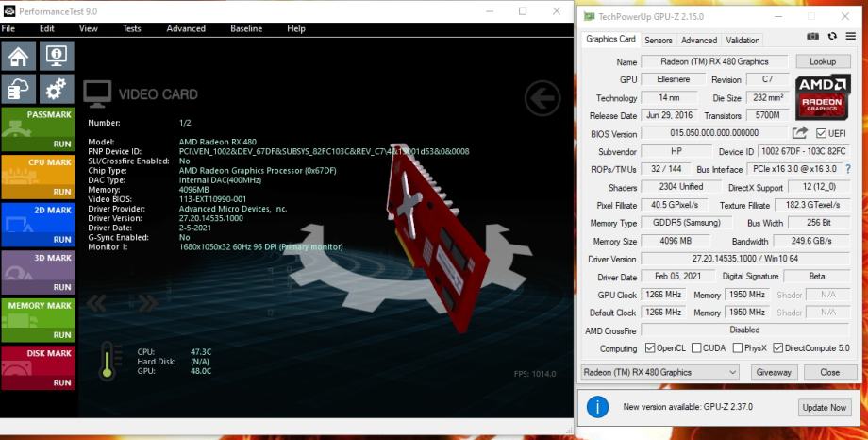Screen dimensions: 868x440
Task: Toggle the UEFI checkbox in GPU-Z
Action: tap(821, 133)
